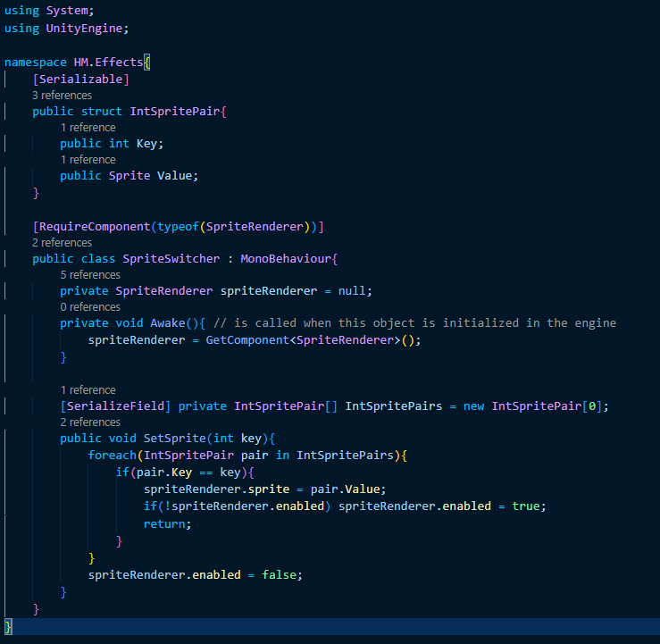Open '1 reference' CodeLens above Key field
660x644 pixels.
pyautogui.click(x=88, y=128)
